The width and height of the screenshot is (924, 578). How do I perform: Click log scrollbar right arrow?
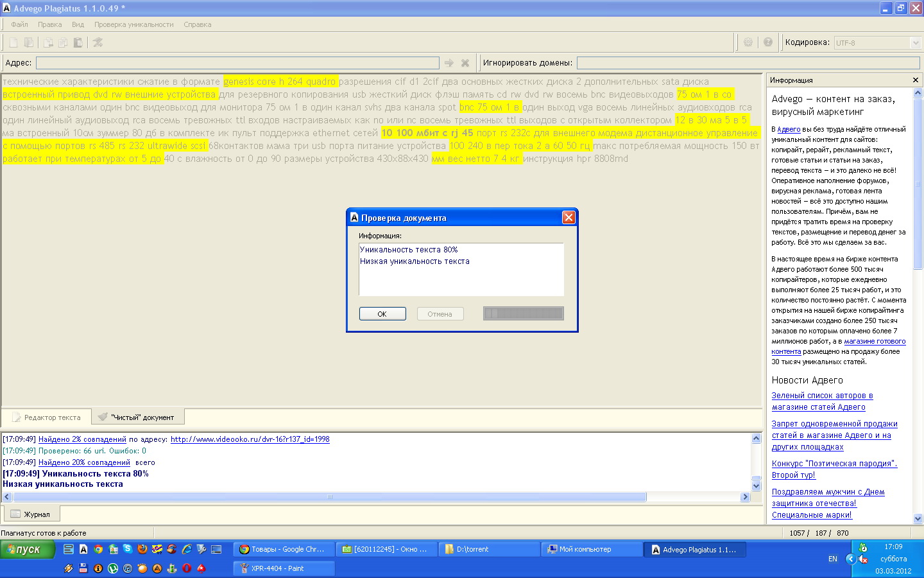[745, 497]
